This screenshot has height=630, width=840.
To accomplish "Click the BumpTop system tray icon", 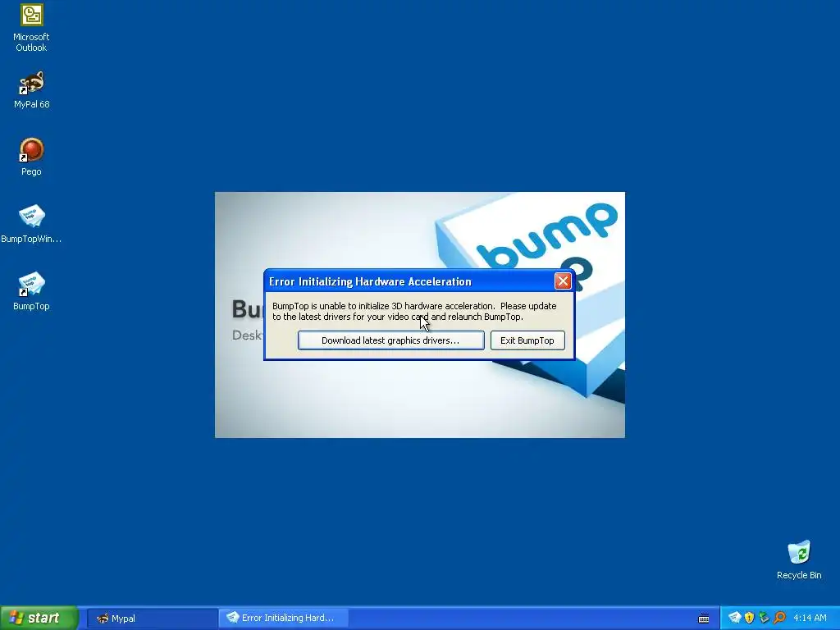I will (734, 618).
